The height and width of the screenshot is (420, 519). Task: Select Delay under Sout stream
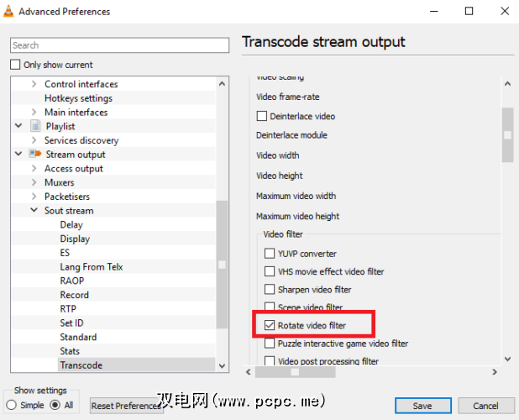coord(71,225)
